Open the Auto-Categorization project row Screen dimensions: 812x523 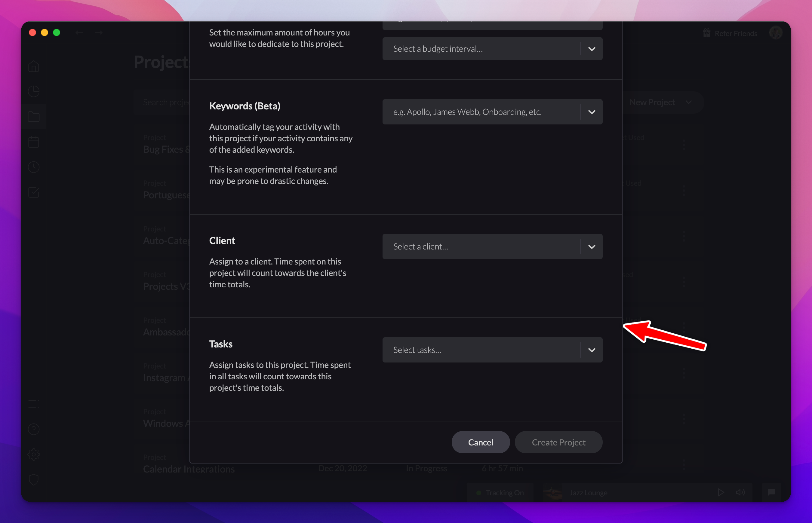point(166,240)
